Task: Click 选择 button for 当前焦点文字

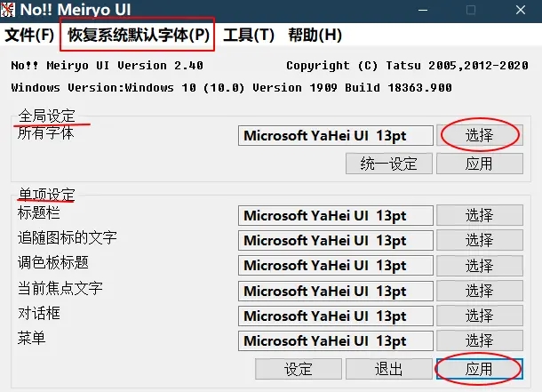Action: coord(480,291)
